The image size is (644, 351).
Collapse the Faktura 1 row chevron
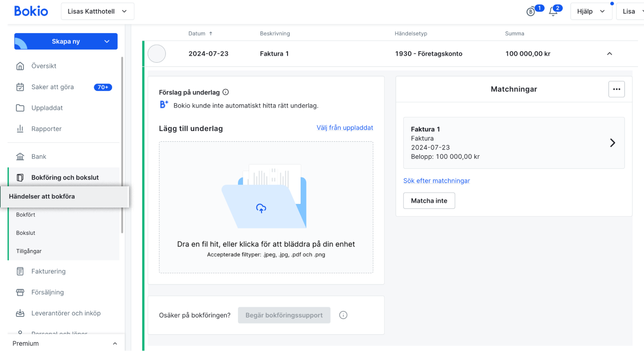(609, 54)
